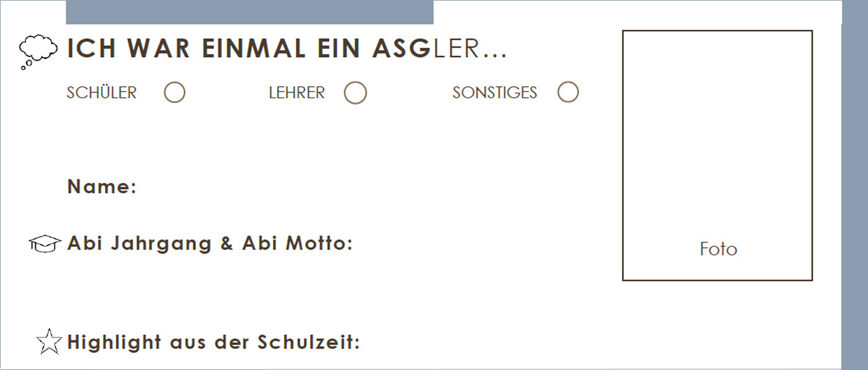868x370 pixels.
Task: Select the Schüler radio circle
Action: pyautogui.click(x=175, y=92)
